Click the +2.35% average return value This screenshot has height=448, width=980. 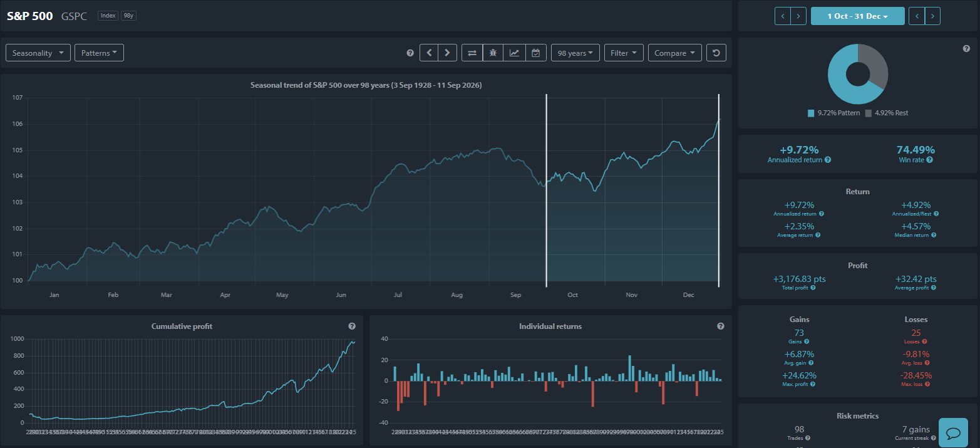point(800,226)
